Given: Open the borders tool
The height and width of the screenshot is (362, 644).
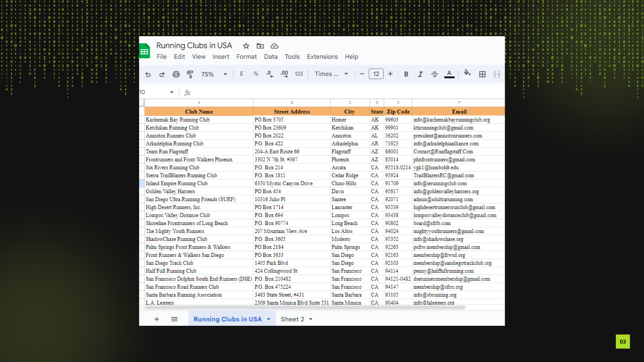Looking at the screenshot, I should click(482, 74).
